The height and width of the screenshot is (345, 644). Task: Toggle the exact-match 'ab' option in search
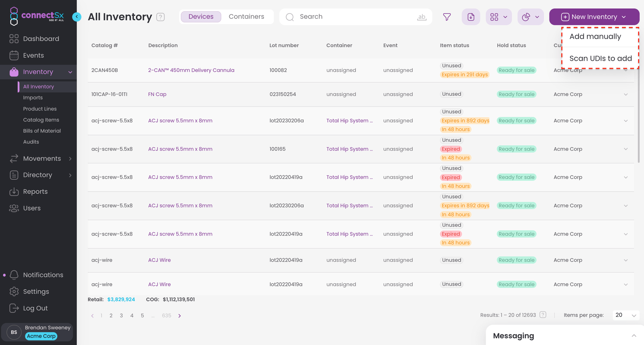421,17
